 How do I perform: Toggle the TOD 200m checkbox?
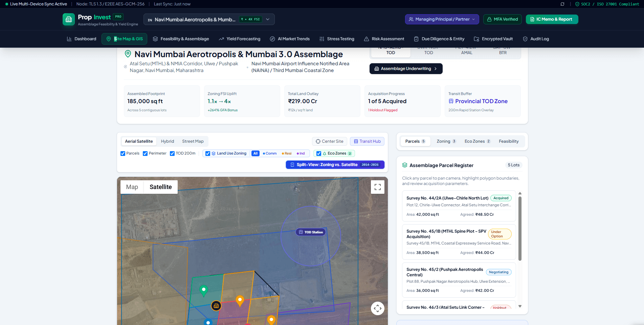[x=172, y=154]
